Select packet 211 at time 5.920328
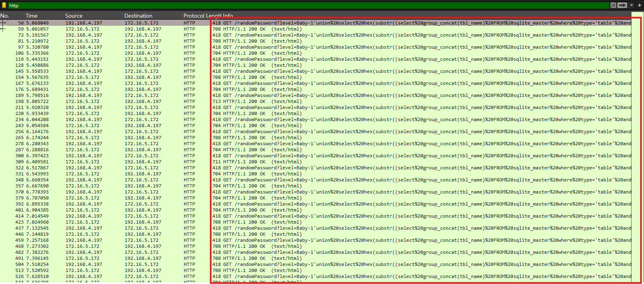The image size is (644, 284). pyautogui.click(x=316, y=107)
